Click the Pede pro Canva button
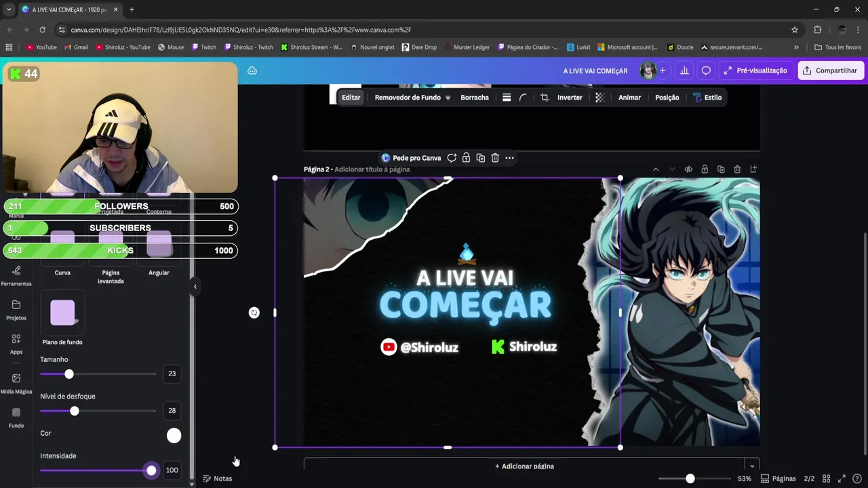 tap(411, 158)
